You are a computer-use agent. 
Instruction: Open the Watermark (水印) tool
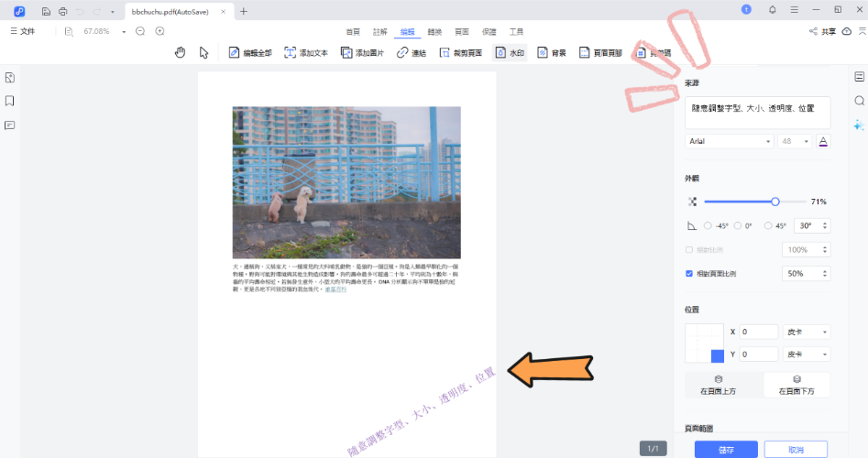point(510,52)
